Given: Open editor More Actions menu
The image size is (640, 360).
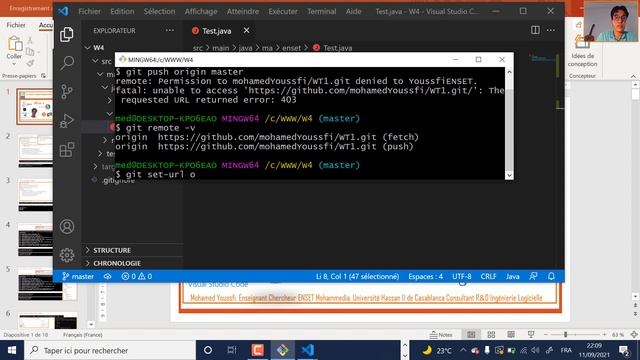Looking at the screenshot, I should (551, 30).
